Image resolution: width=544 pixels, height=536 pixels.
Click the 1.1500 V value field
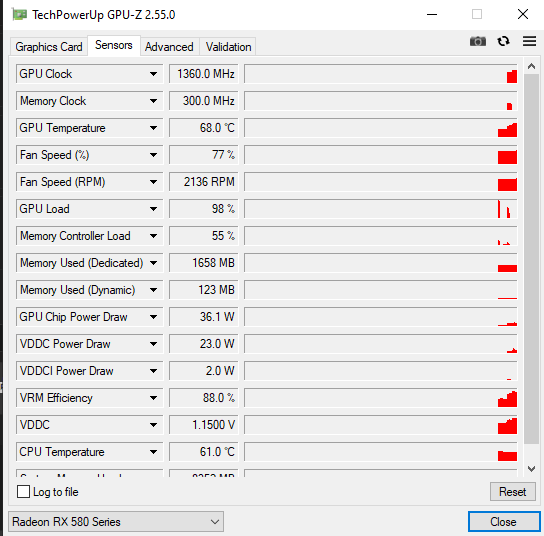[204, 425]
